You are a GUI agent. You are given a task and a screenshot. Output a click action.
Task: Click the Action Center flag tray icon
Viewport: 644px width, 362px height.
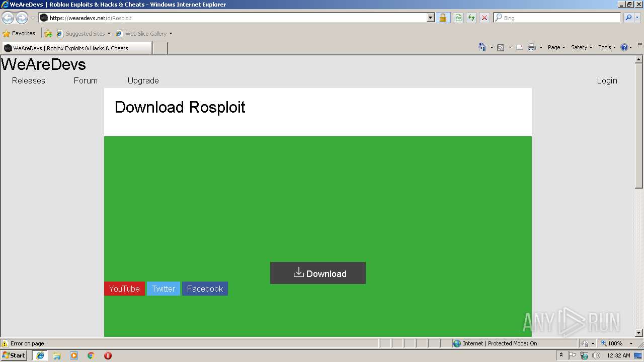(x=572, y=355)
